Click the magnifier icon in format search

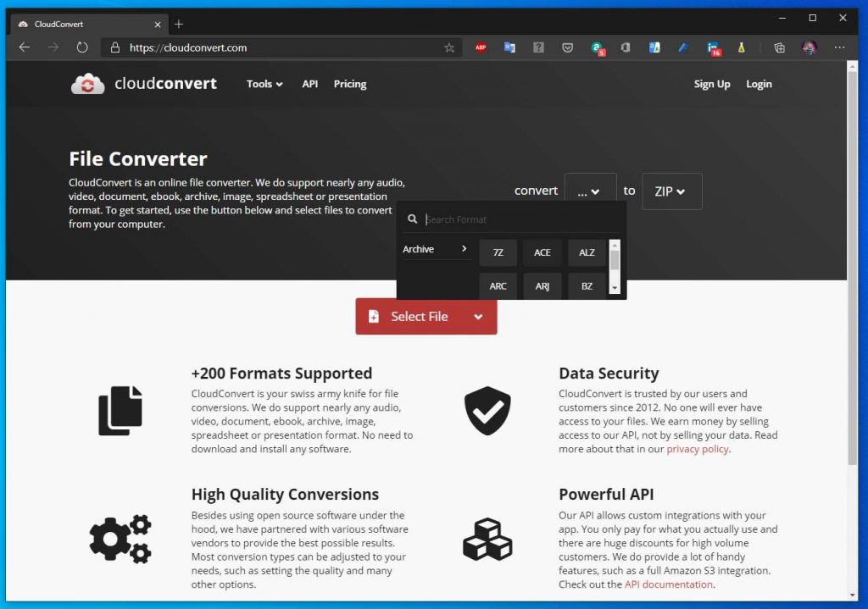(413, 219)
